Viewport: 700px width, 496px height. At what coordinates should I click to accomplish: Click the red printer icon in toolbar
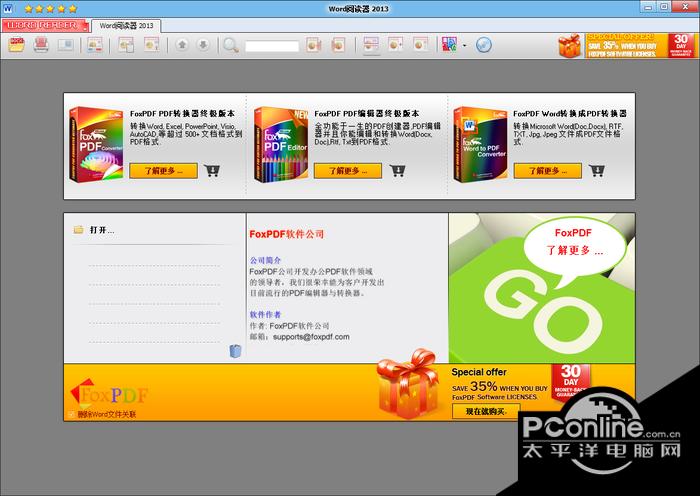pyautogui.click(x=41, y=45)
